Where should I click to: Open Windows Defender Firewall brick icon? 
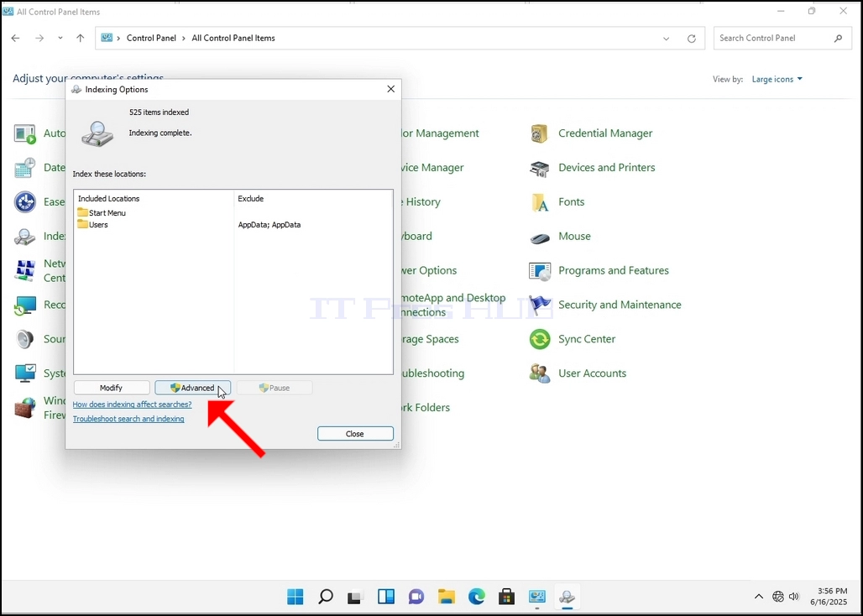(x=25, y=408)
